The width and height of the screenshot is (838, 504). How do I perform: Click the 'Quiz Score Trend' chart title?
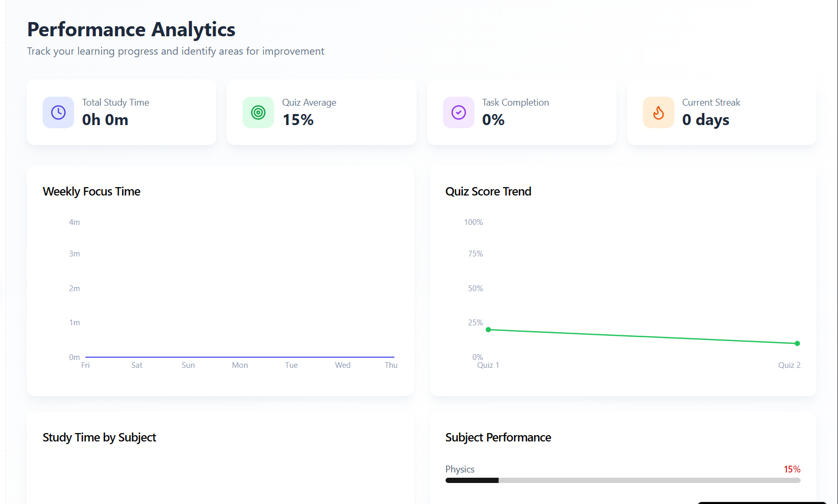488,191
